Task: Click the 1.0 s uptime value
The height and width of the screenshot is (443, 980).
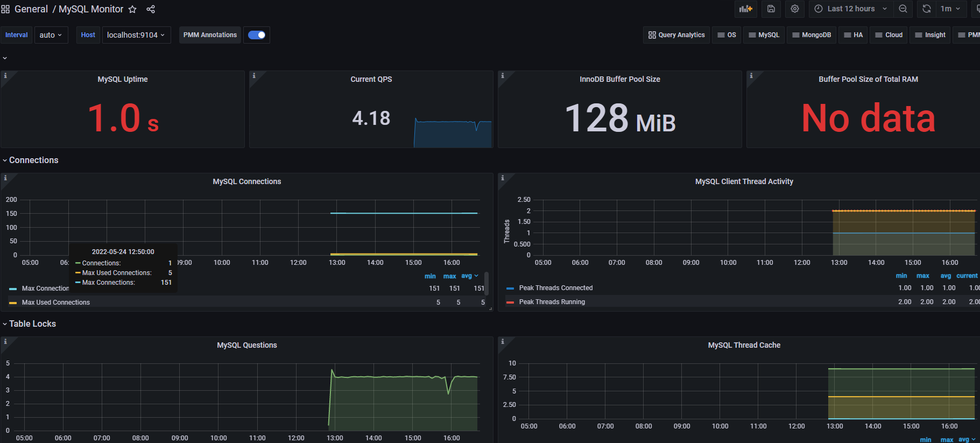Action: (x=123, y=118)
